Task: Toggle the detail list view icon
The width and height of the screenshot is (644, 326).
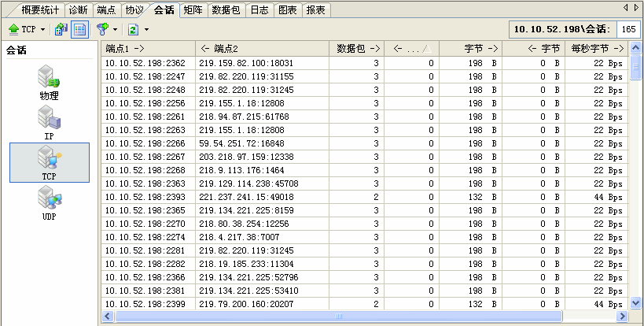Action: coord(79,29)
